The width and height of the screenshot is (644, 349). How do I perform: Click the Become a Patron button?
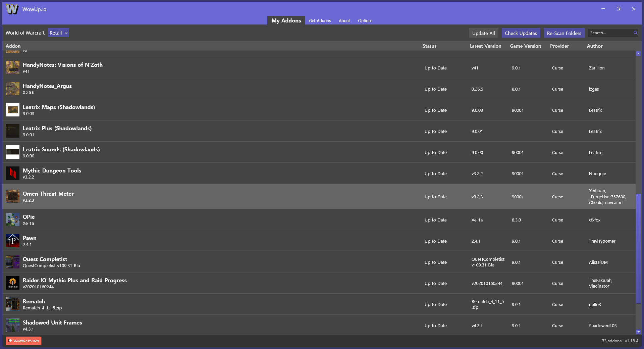coord(23,341)
